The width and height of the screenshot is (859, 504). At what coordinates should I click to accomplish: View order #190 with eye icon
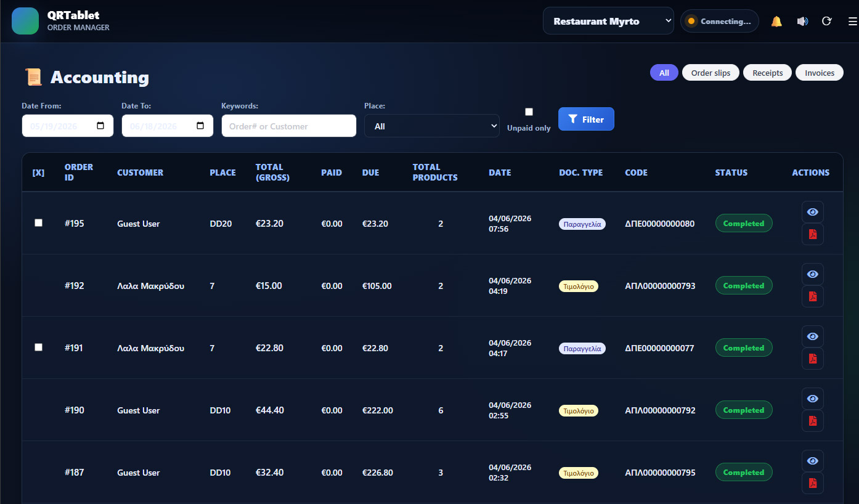pos(813,399)
